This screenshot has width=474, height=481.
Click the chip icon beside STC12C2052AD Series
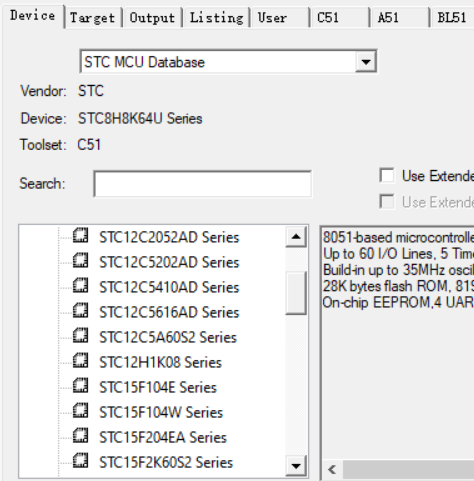pyautogui.click(x=81, y=235)
